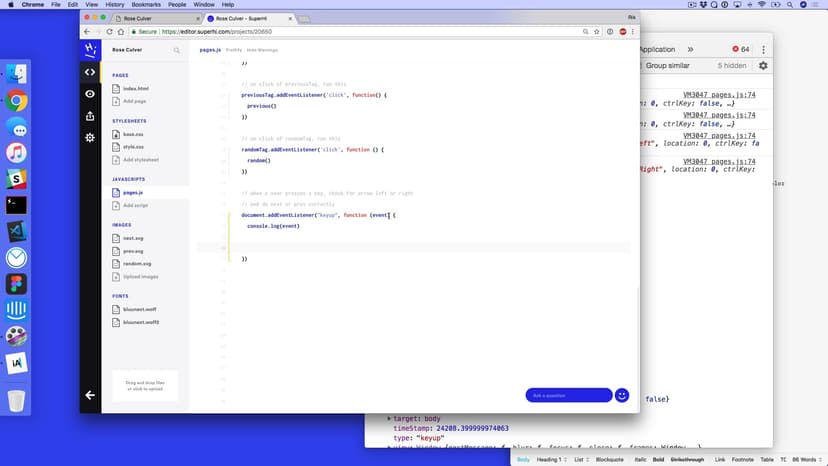This screenshot has width=828, height=466.
Task: Click the eye preview icon in sidebar
Action: click(90, 94)
